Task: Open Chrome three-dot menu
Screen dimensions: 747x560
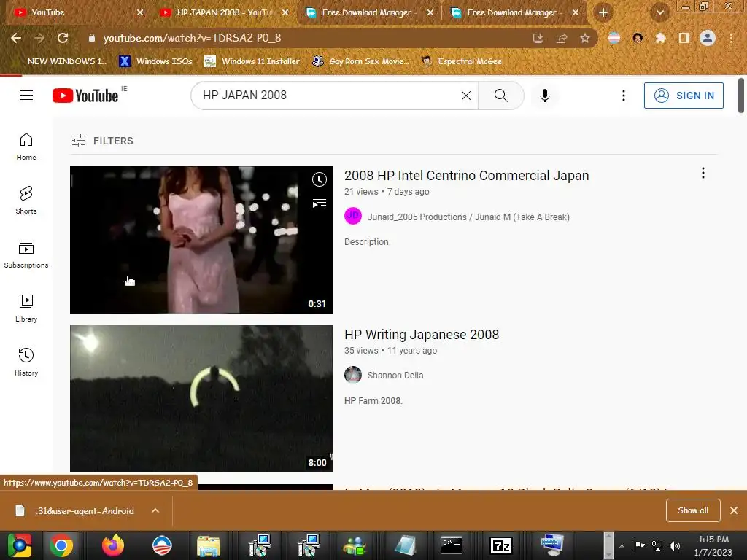Action: (x=731, y=38)
